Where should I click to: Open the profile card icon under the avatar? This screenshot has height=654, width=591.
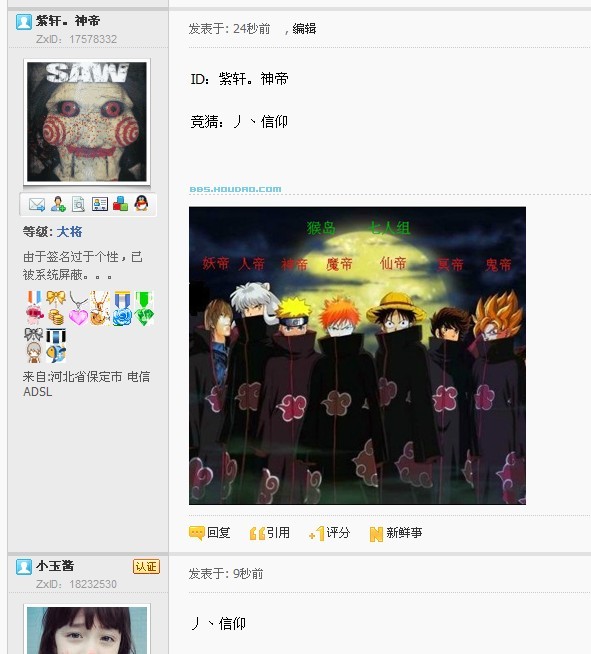(100, 204)
